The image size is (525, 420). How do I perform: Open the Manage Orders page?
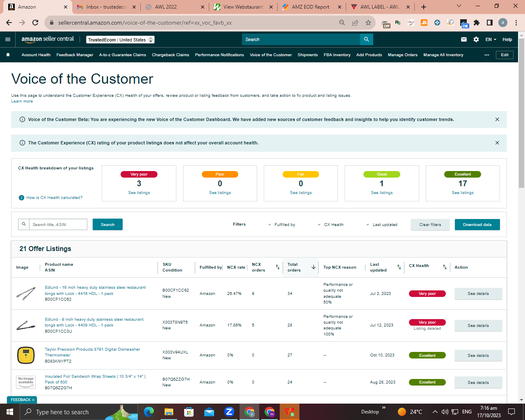[403, 55]
